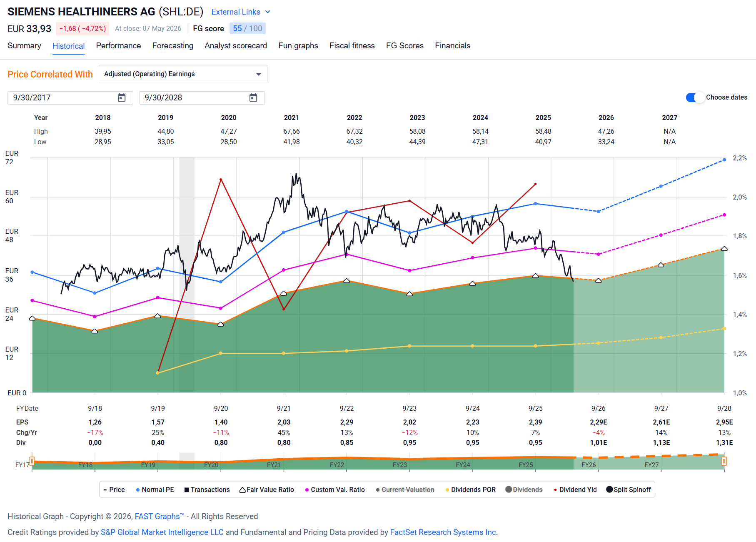Select the High value 67,66
This screenshot has height=542, width=756.
[x=292, y=131]
